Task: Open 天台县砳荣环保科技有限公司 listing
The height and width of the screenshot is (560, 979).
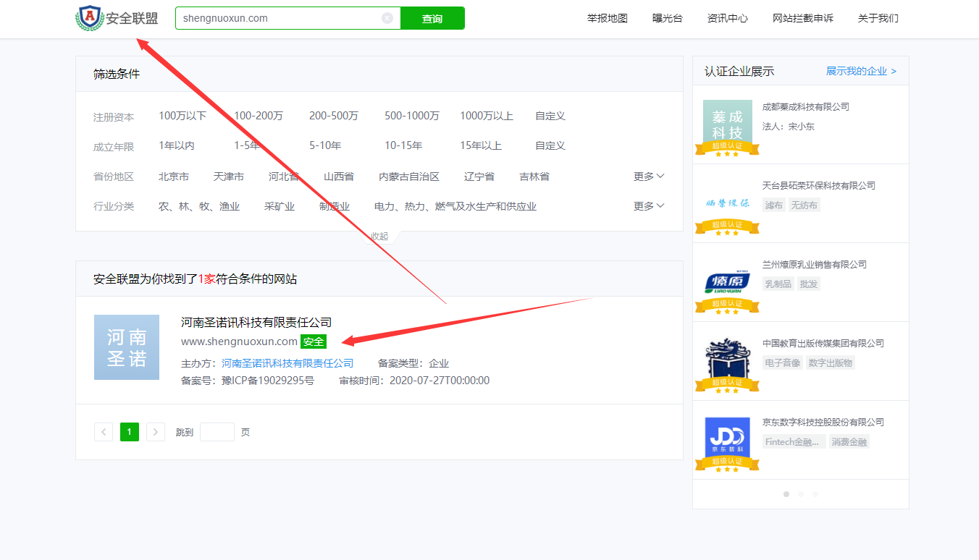Action: coord(819,186)
